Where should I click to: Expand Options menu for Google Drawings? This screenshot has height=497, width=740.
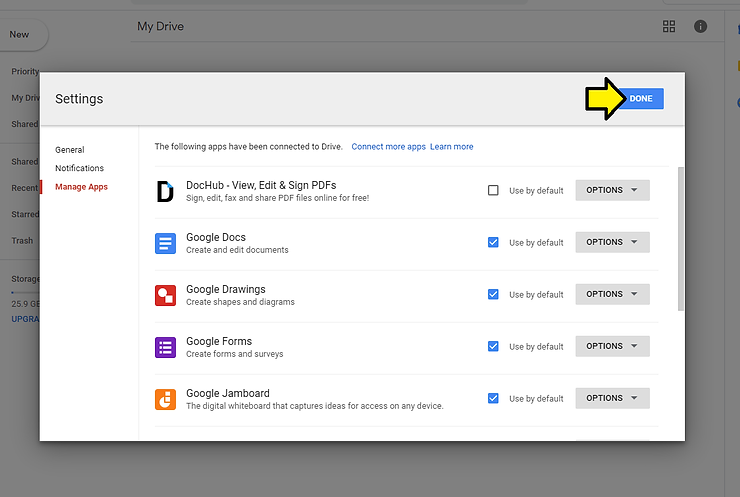coord(612,294)
